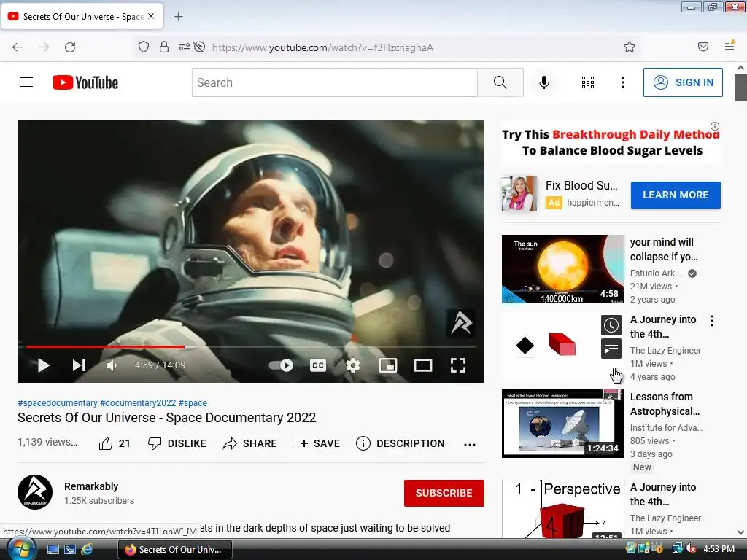The height and width of the screenshot is (560, 747).
Task: Go back in browser history
Action: pyautogui.click(x=18, y=47)
